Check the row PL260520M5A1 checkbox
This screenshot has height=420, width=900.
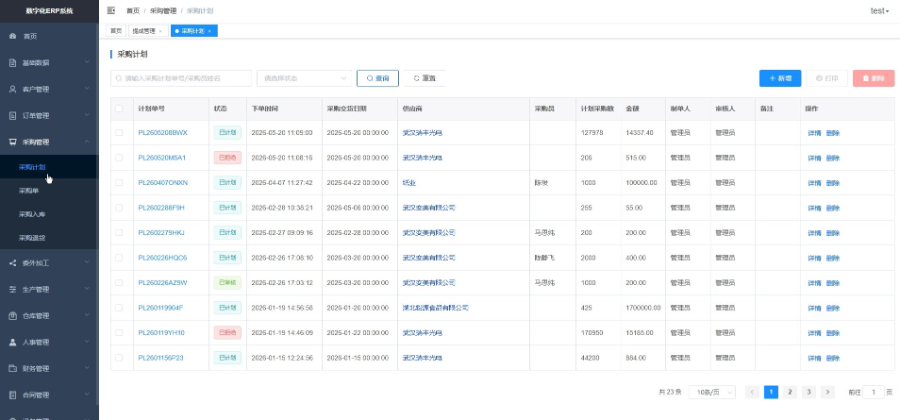pos(119,157)
